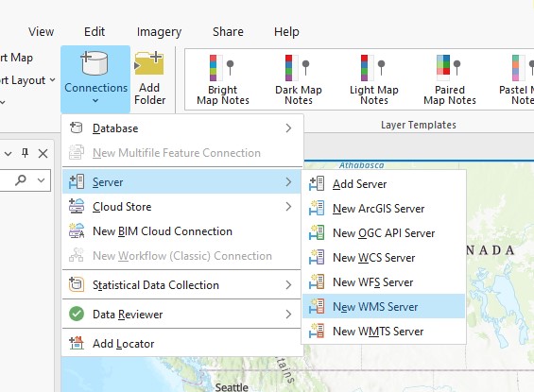Open the Help ribbon tab
The image size is (534, 392).
point(286,32)
